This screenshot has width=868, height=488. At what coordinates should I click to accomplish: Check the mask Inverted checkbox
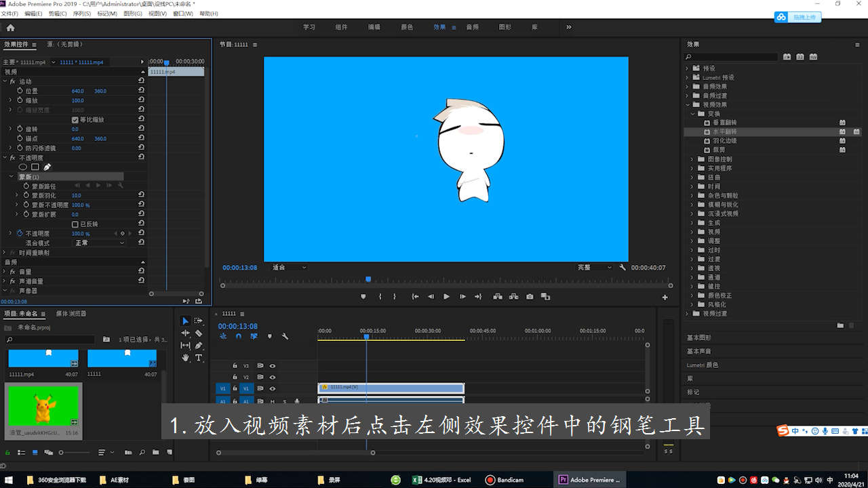click(x=75, y=224)
